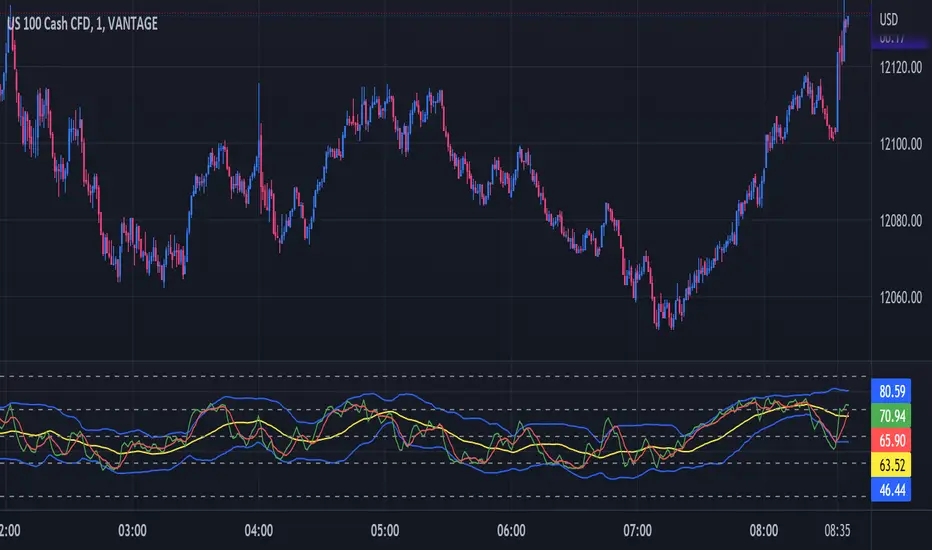The height and width of the screenshot is (550, 932).
Task: Click the 12080.00 price axis label
Action: click(x=900, y=221)
